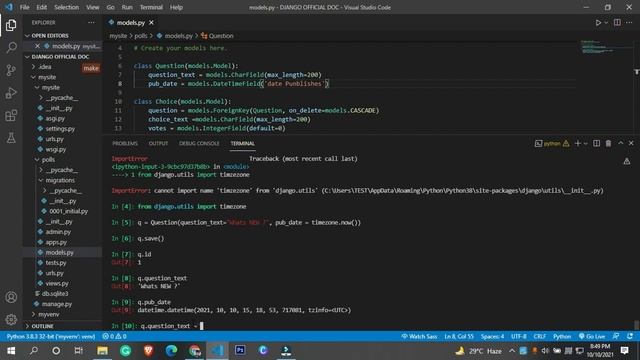This screenshot has width=640, height=360.
Task: Switch to the Debug Console tab
Action: point(199,143)
